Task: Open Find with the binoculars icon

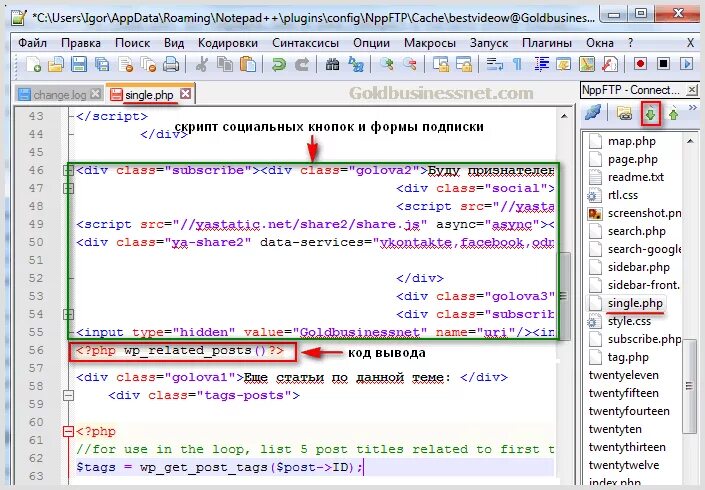Action: pyautogui.click(x=333, y=64)
